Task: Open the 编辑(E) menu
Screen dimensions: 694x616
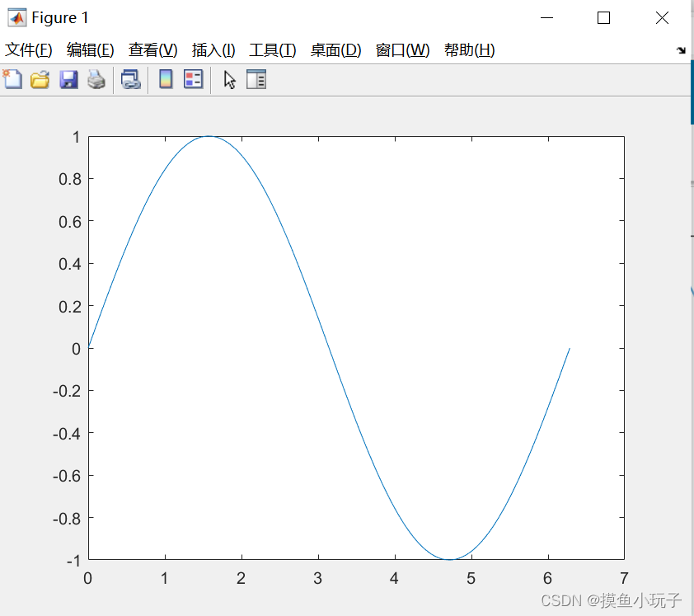Action: pos(91,50)
